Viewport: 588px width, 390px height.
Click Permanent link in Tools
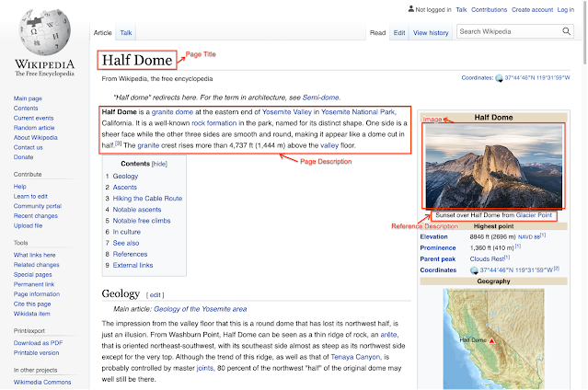click(x=34, y=284)
